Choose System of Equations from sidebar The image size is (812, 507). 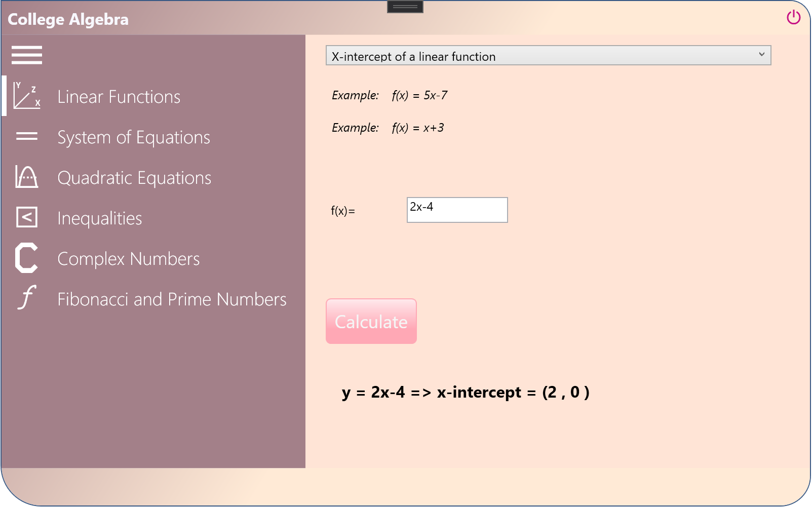(134, 137)
